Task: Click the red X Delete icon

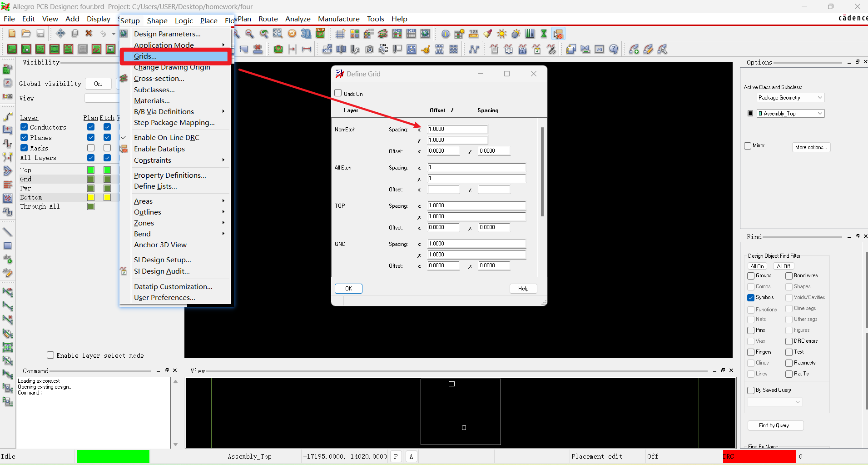Action: [89, 34]
